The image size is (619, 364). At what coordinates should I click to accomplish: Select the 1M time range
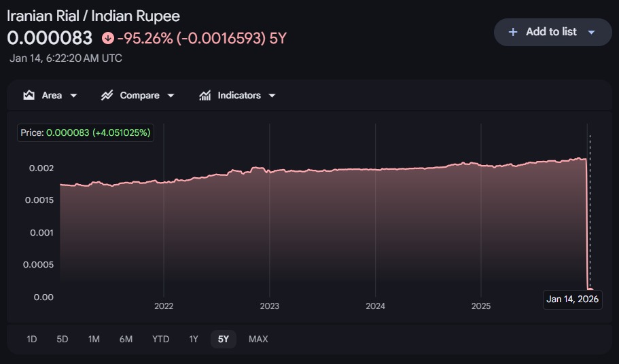tap(94, 339)
